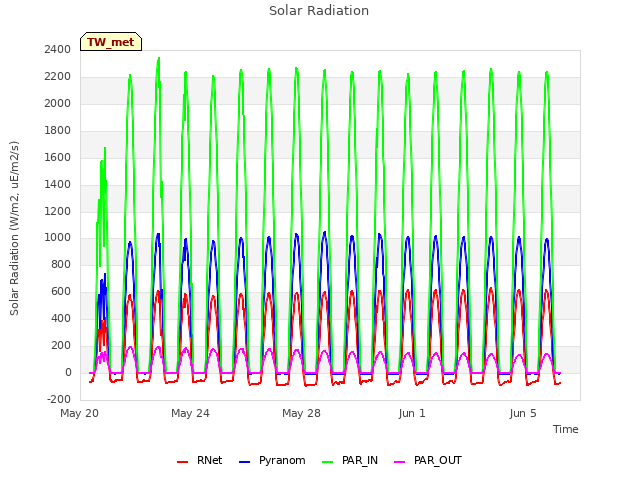Click the -200 y-axis tick label
This screenshot has height=480, width=640.
59,399
